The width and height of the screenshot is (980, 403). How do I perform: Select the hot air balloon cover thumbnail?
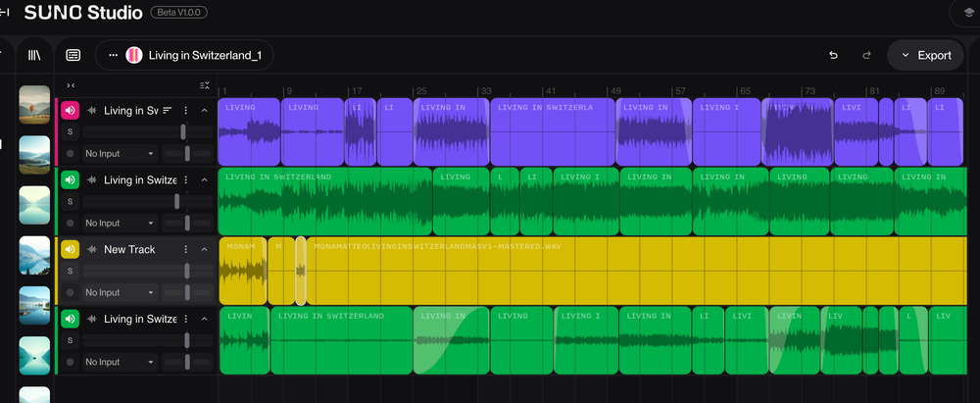pyautogui.click(x=34, y=103)
